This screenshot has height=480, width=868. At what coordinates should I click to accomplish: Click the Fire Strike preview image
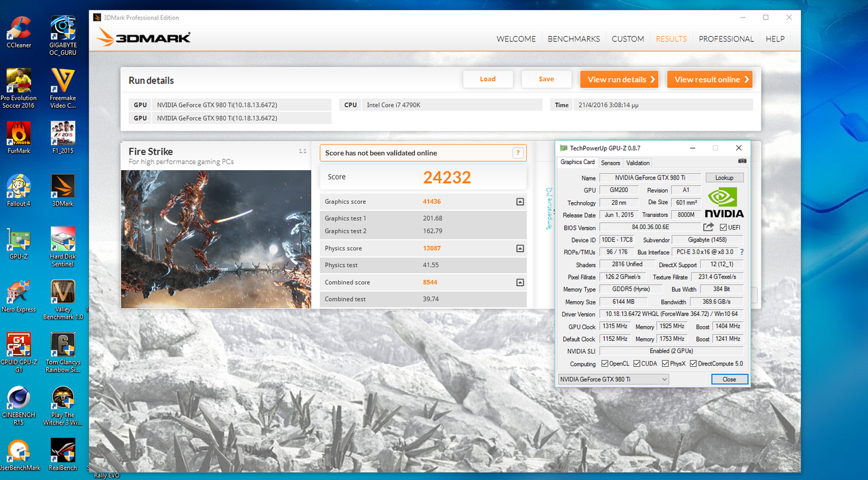coord(216,239)
